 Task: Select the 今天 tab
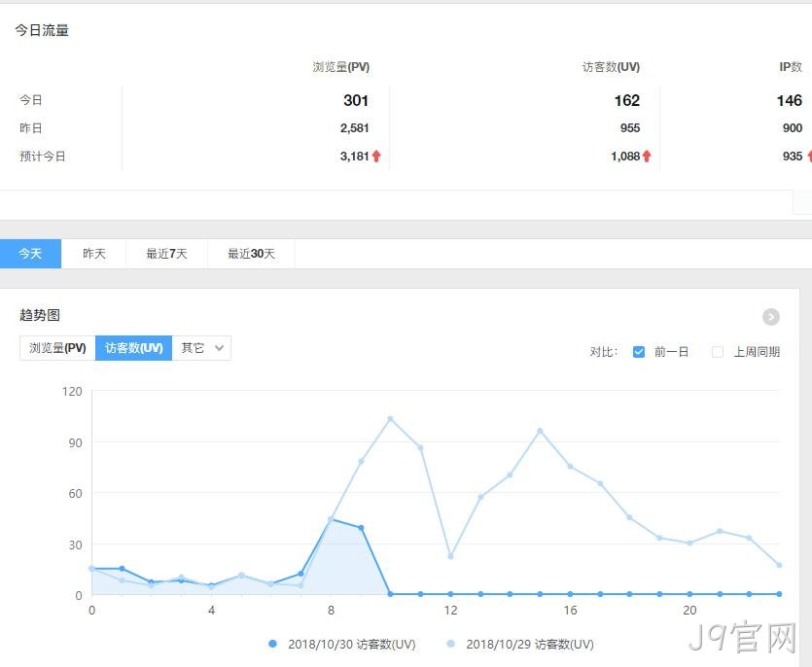coord(30,254)
